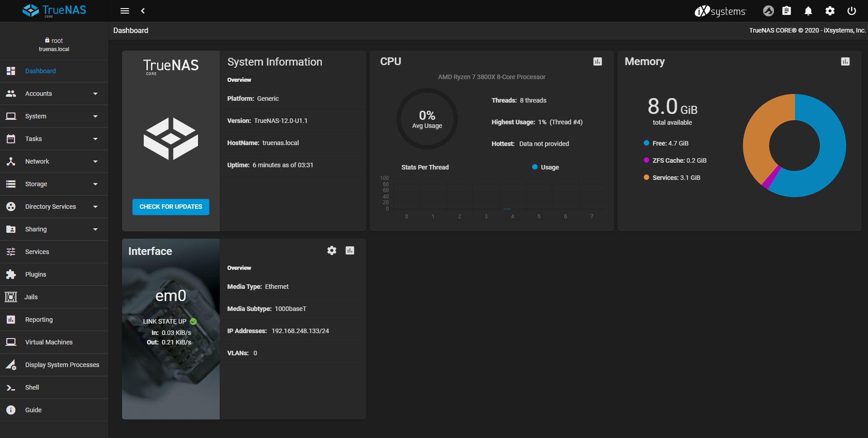Open Memory reports chart icon
Viewport: 868px width, 438px height.
[x=845, y=61]
